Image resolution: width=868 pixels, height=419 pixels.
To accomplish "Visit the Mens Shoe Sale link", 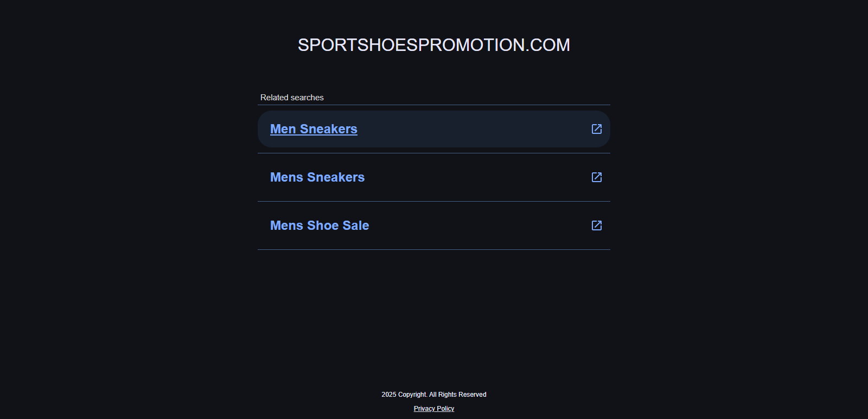I will [320, 225].
